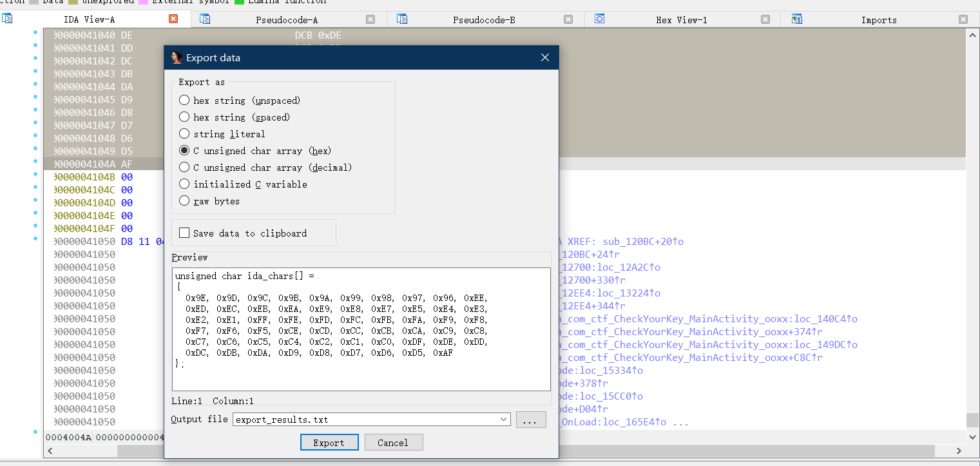
Task: Click the scroll down arrow of disassembly view
Action: tap(972, 437)
